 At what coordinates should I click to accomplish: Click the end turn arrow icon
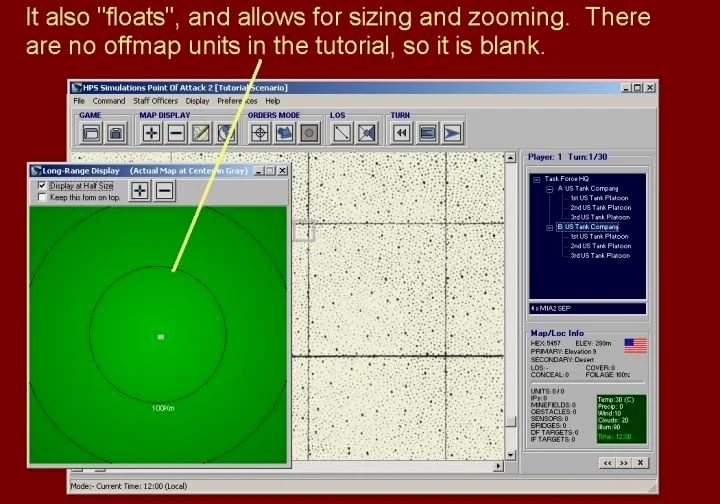[x=453, y=133]
